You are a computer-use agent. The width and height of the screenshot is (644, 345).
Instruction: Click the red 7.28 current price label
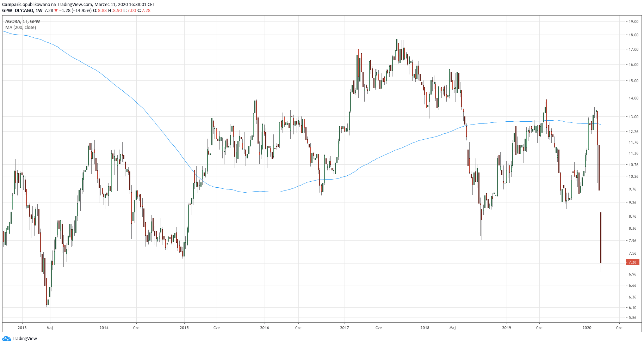633,262
